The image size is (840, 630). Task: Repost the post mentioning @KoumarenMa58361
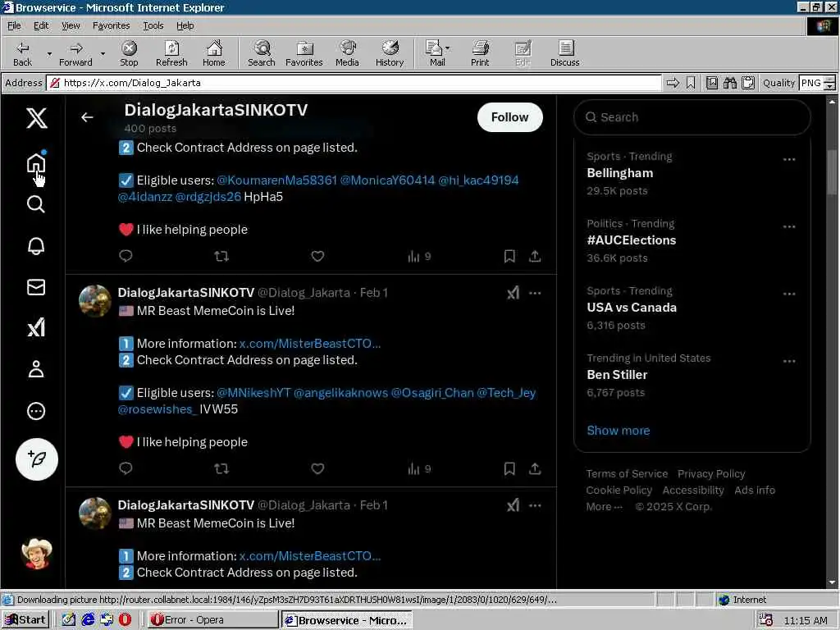(x=221, y=256)
